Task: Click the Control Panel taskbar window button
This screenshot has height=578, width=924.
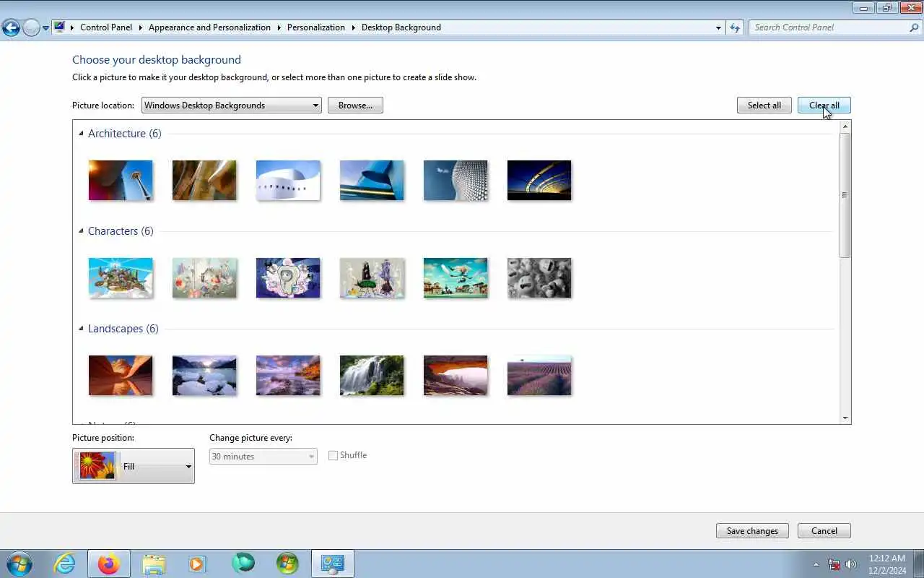Action: pyautogui.click(x=333, y=564)
